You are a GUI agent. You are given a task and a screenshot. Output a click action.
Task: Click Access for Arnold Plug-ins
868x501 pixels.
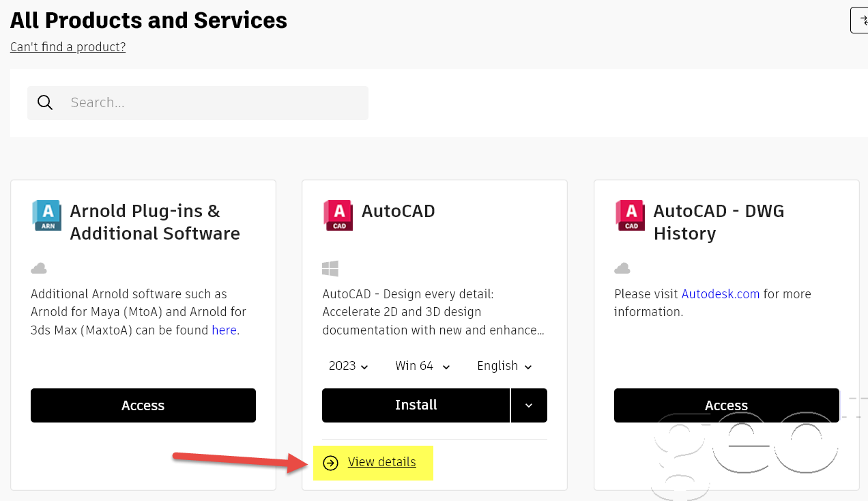143,405
